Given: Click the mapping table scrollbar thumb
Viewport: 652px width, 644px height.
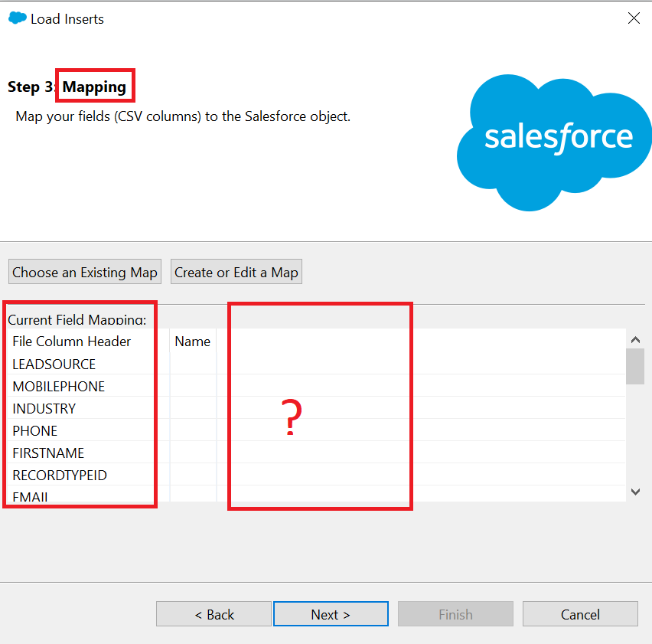Looking at the screenshot, I should pos(635,367).
